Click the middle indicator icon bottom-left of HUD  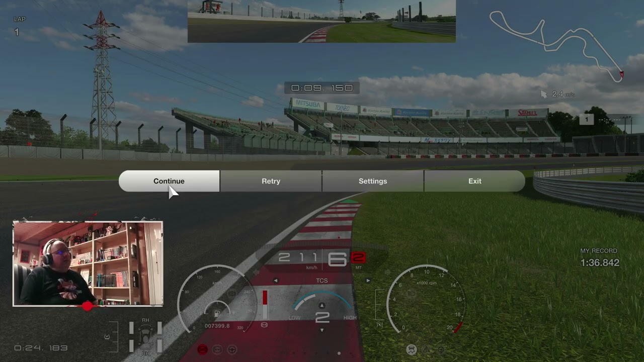[x=217, y=349]
